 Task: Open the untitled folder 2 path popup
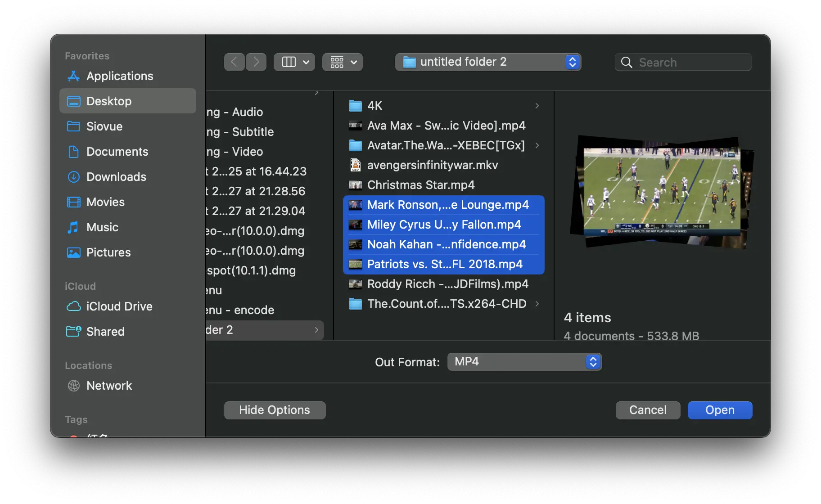tap(488, 62)
